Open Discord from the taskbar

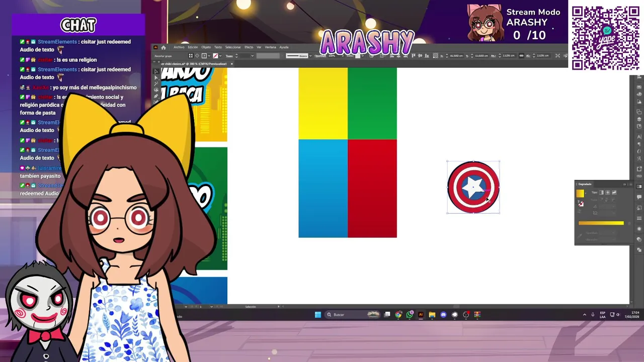443,315
